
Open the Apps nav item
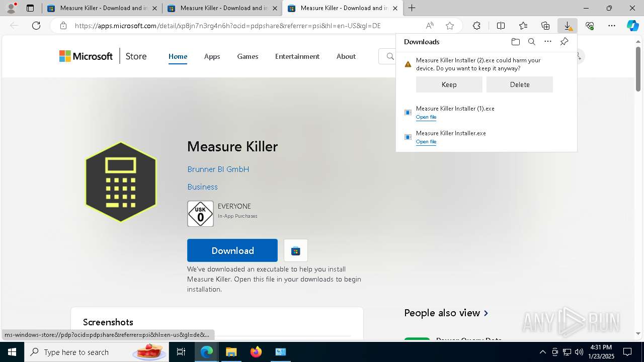click(x=212, y=56)
